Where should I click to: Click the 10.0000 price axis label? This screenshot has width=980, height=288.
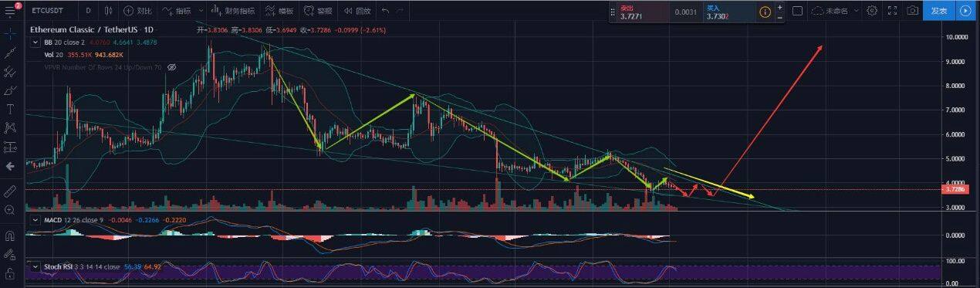pos(958,36)
